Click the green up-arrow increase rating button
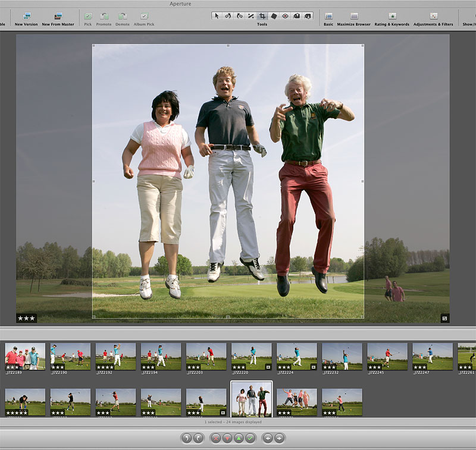The height and width of the screenshot is (450, 476). coord(239,438)
